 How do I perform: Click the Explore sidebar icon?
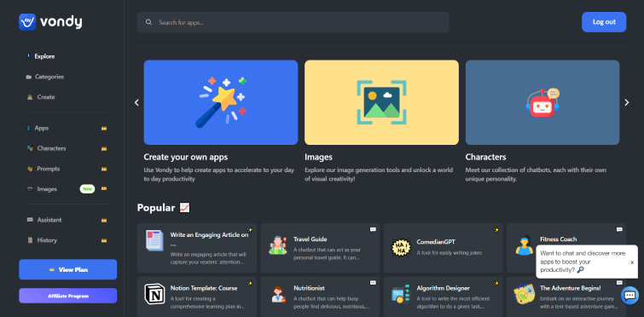tap(28, 56)
